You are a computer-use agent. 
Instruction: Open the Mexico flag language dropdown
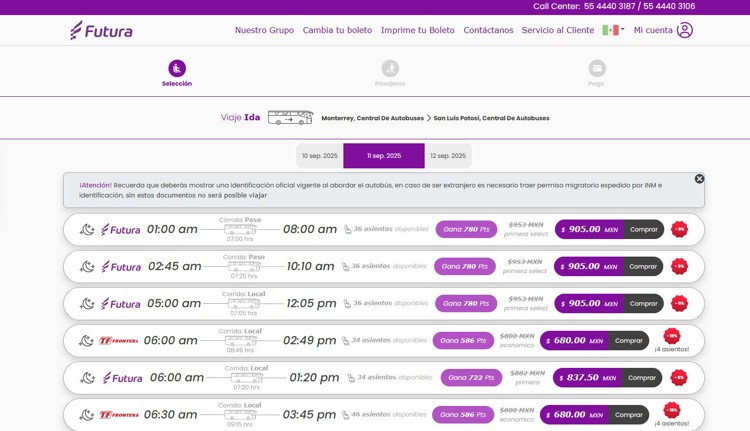(x=613, y=30)
